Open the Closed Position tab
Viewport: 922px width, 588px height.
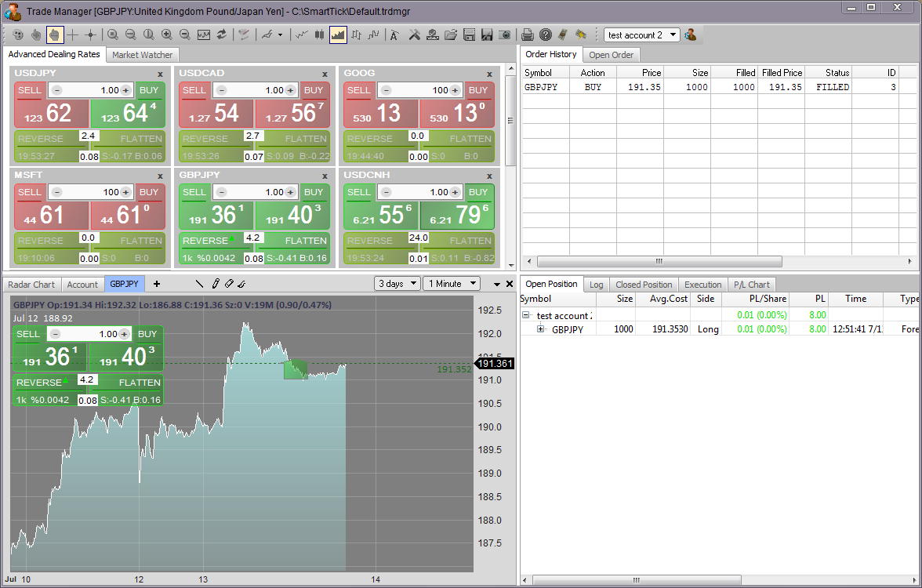point(643,285)
